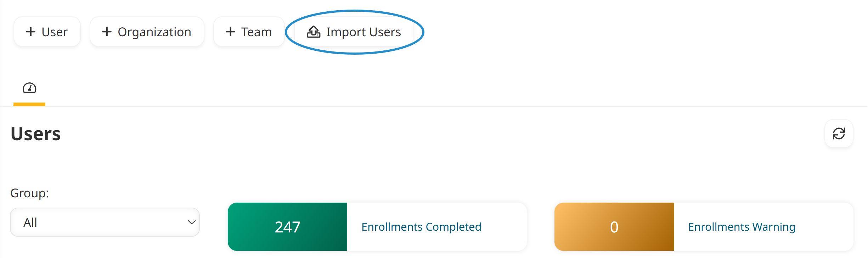This screenshot has height=258, width=868.
Task: Click the plus icon beside Organization
Action: coord(107,32)
